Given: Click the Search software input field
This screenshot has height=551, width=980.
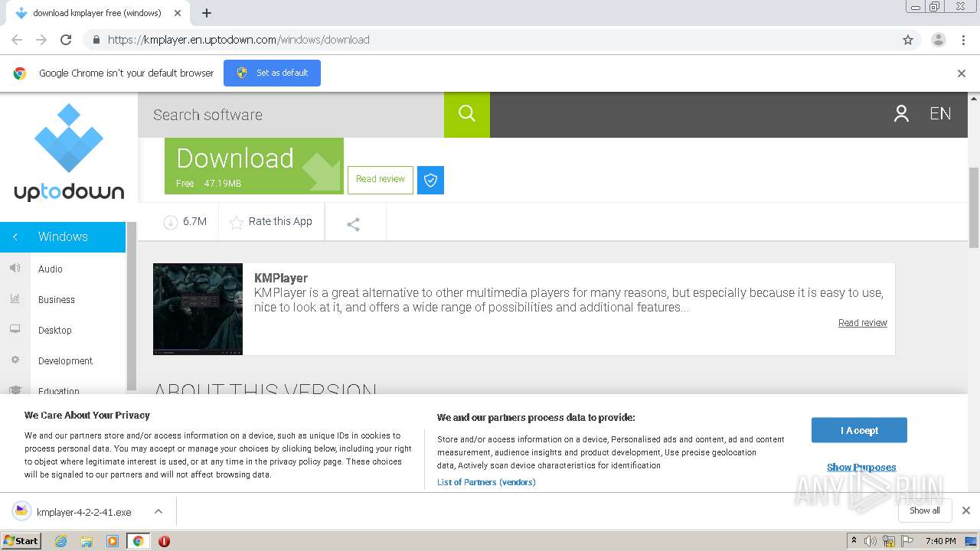Looking at the screenshot, I should click(291, 115).
